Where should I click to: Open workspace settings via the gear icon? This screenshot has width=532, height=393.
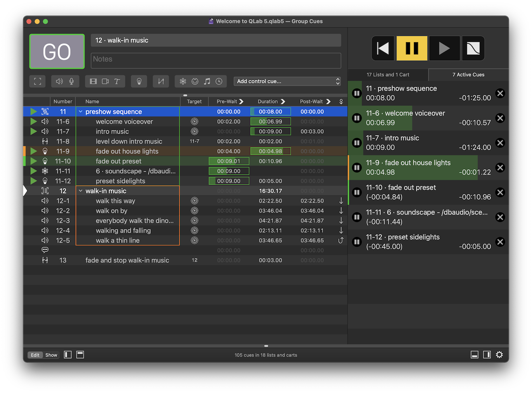click(499, 355)
